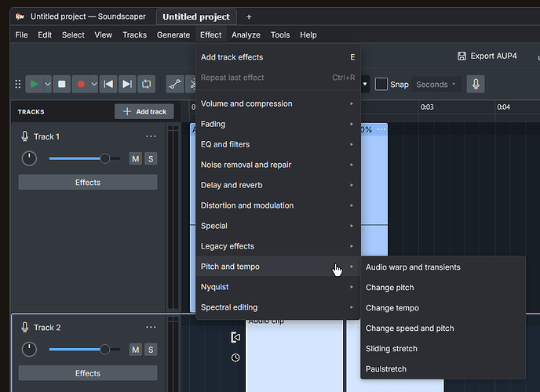540x392 pixels.
Task: Select Paulstretch effect
Action: [443, 368]
